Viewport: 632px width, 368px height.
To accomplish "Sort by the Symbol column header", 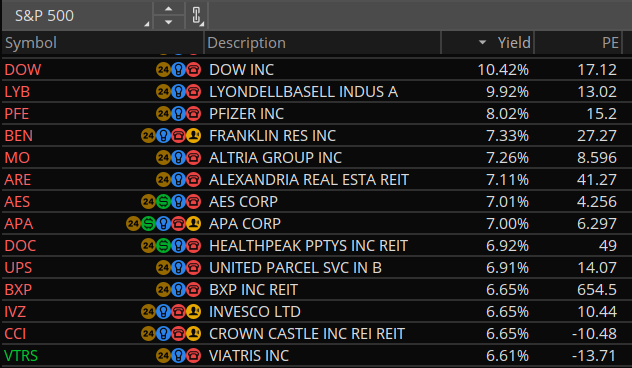I will pos(103,43).
